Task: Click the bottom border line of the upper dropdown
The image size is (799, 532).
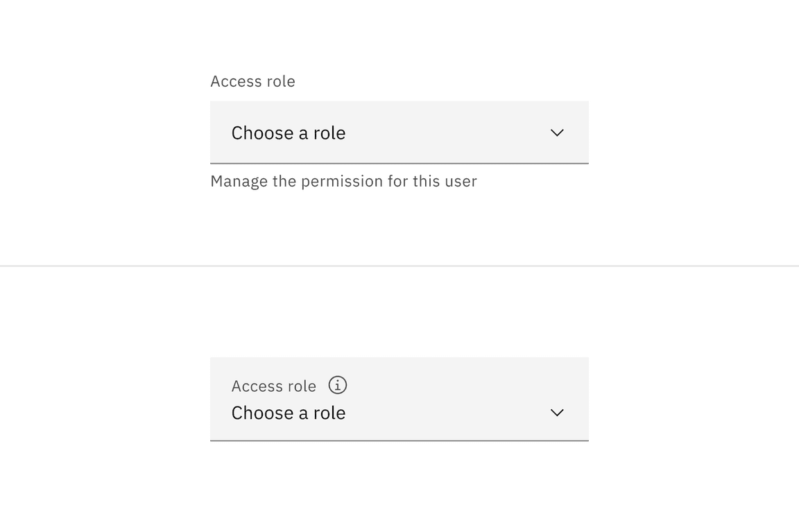Action: (x=399, y=164)
